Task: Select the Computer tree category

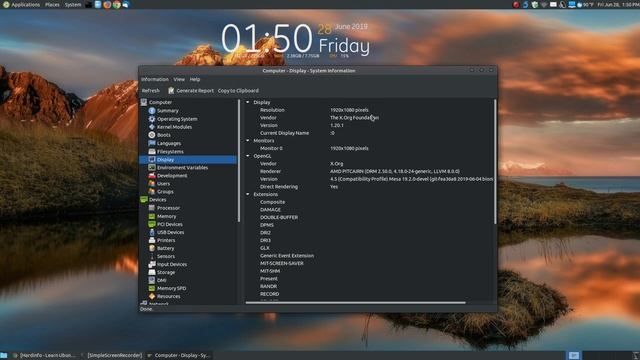Action: coord(160,102)
